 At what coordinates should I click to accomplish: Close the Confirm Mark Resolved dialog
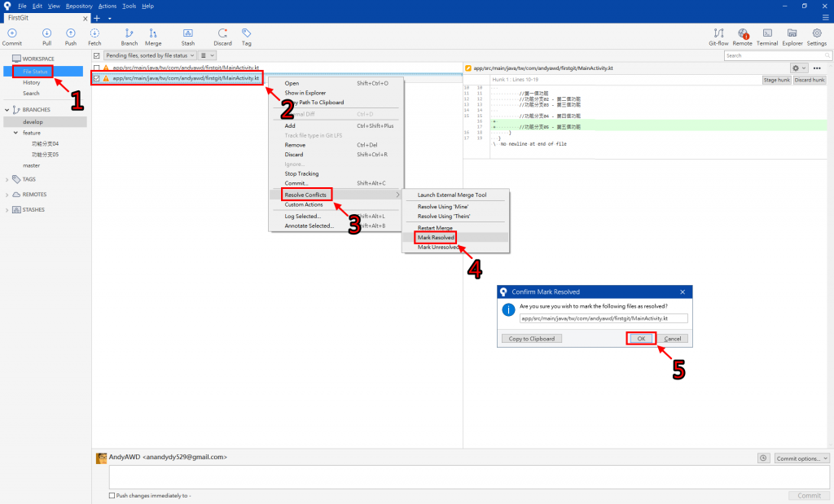683,291
